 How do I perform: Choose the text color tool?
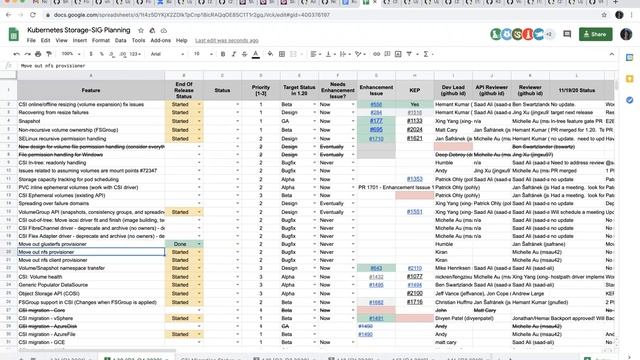click(256, 54)
